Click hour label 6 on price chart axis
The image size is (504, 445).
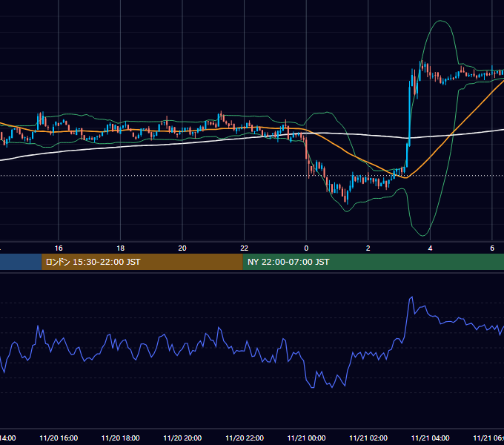(x=492, y=248)
